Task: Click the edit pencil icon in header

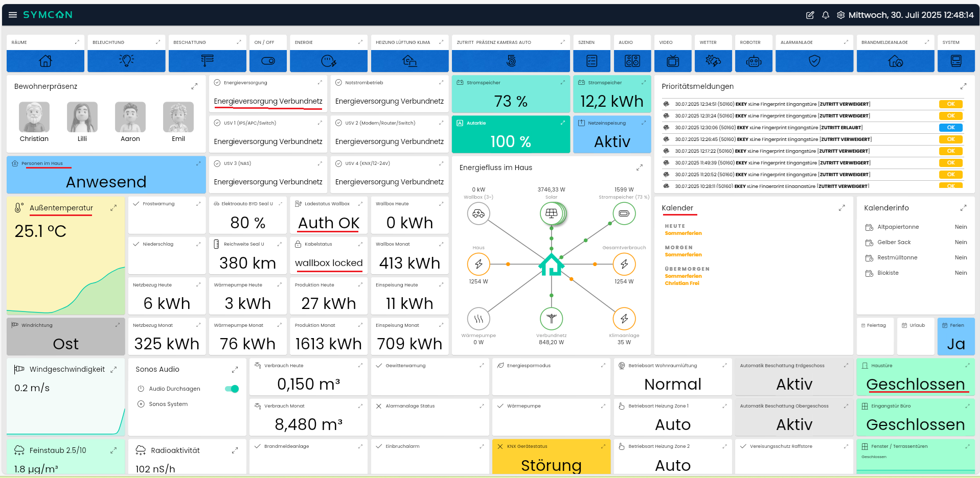Action: 810,15
